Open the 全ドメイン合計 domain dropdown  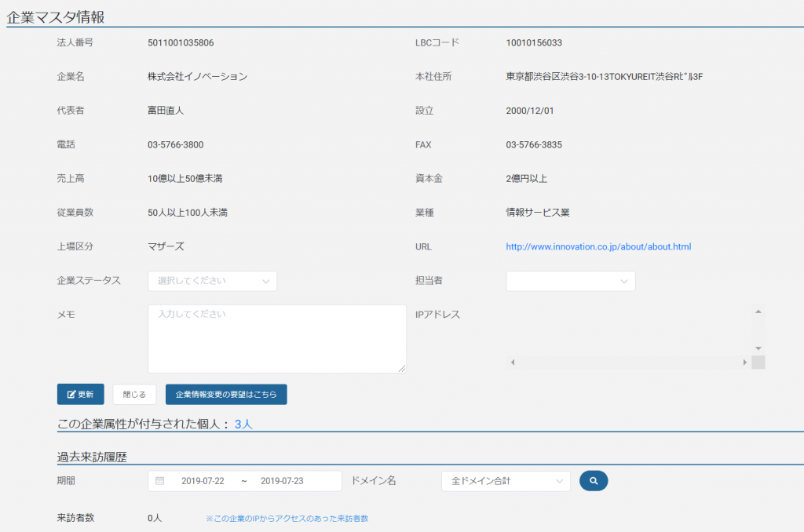506,481
